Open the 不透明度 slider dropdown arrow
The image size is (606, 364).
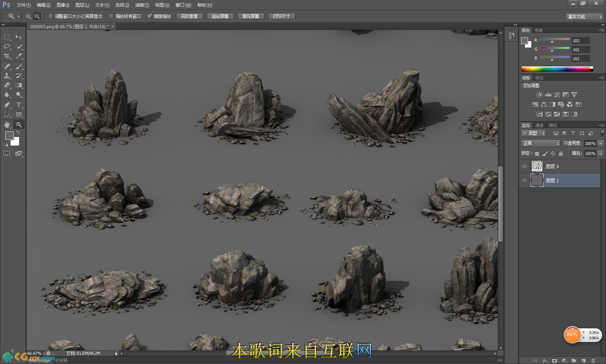point(601,143)
